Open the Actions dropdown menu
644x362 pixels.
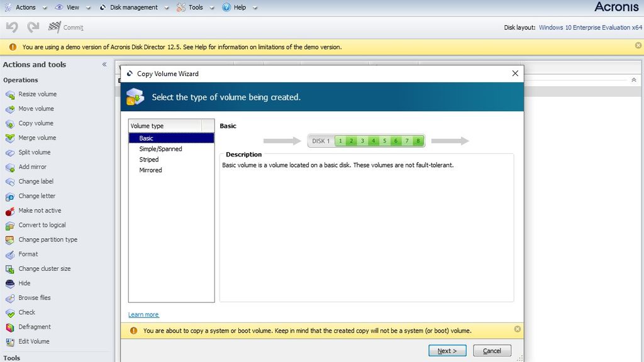[25, 8]
